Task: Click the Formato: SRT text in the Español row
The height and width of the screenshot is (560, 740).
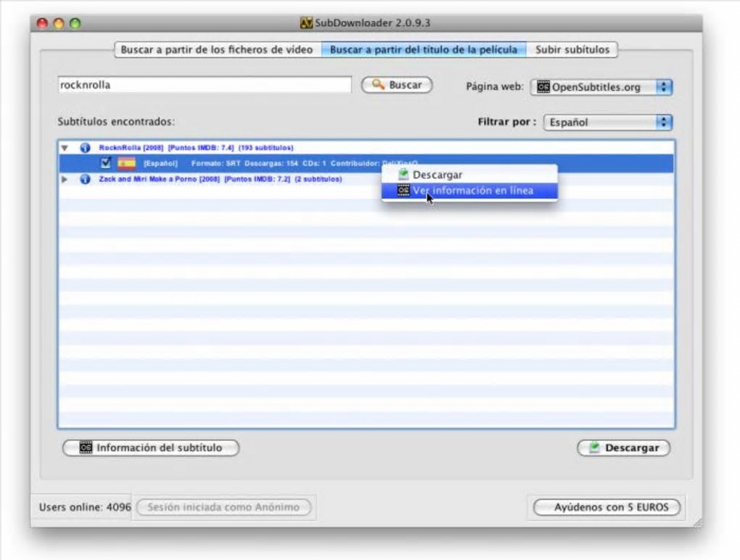Action: [x=215, y=163]
